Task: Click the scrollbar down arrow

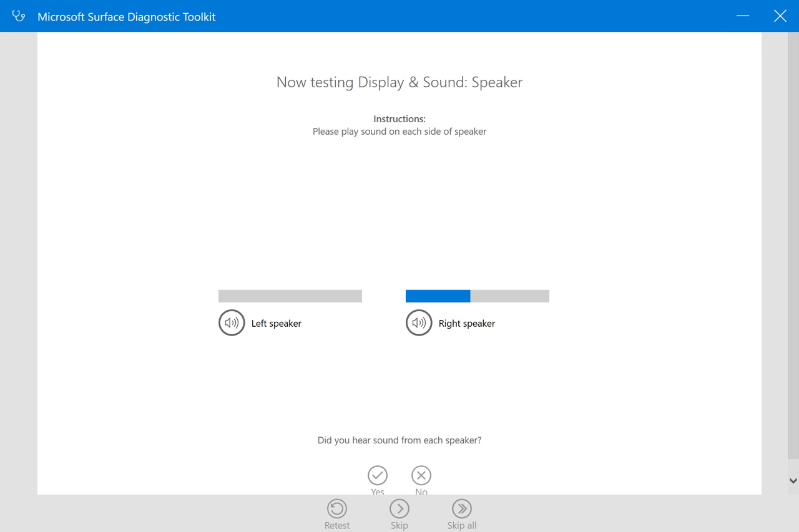Action: [x=793, y=481]
